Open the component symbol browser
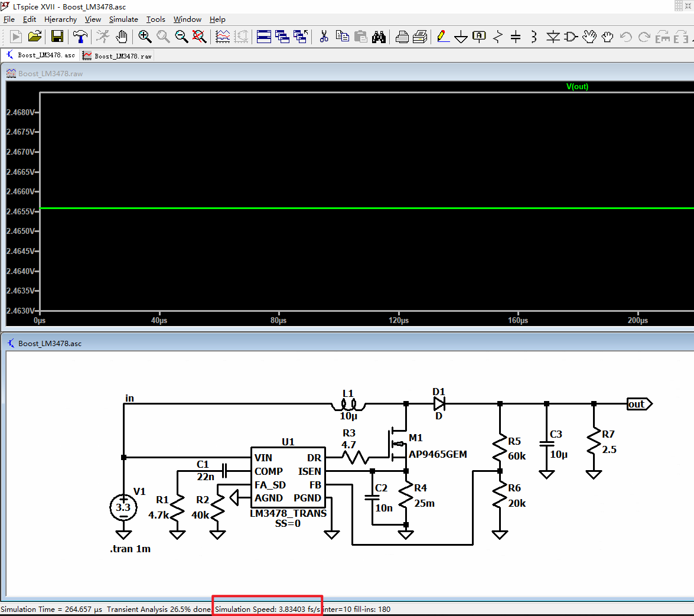Viewport: 694px width, 616px height. click(x=570, y=37)
